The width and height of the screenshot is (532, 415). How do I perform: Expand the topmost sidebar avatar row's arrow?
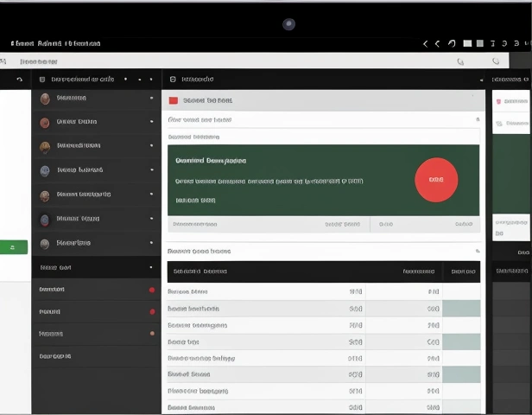pos(151,99)
